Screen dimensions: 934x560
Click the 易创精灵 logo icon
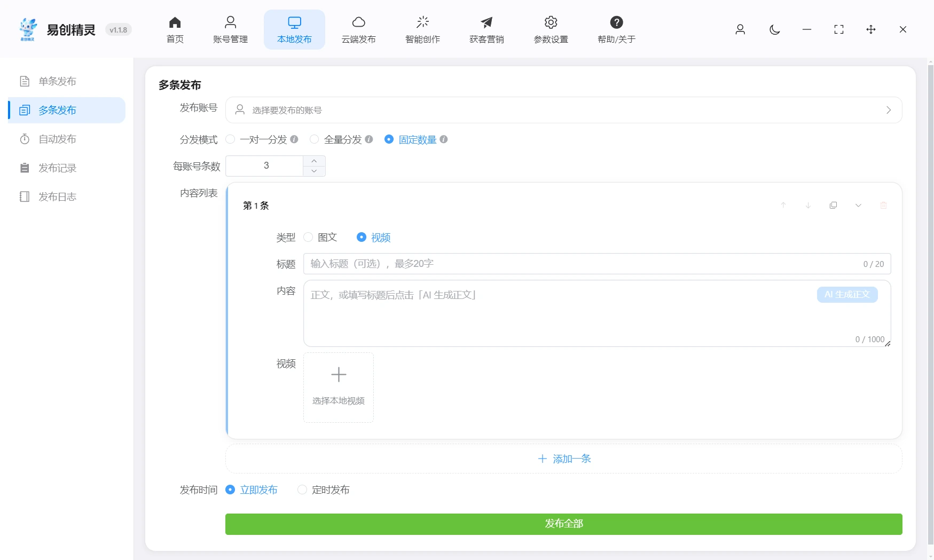(28, 29)
